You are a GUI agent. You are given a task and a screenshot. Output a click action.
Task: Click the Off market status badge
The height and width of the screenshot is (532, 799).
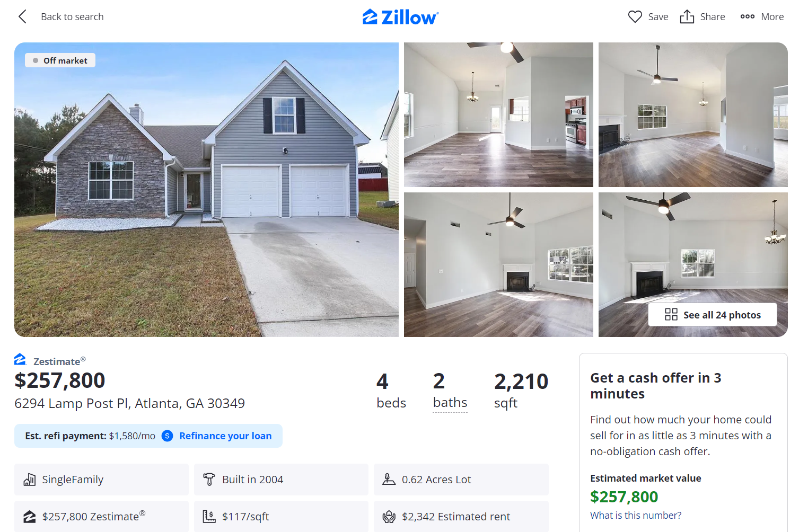[60, 60]
